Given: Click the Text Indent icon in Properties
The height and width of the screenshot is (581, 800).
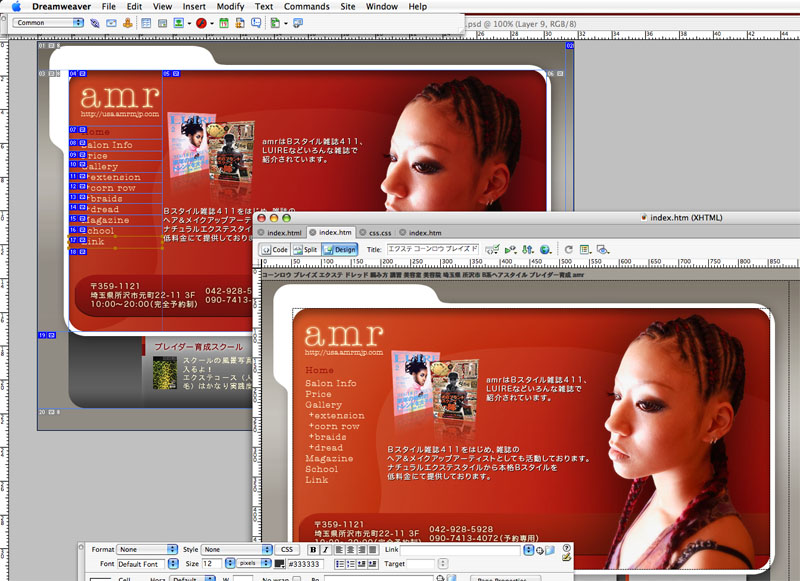Looking at the screenshot, I should tap(373, 564).
